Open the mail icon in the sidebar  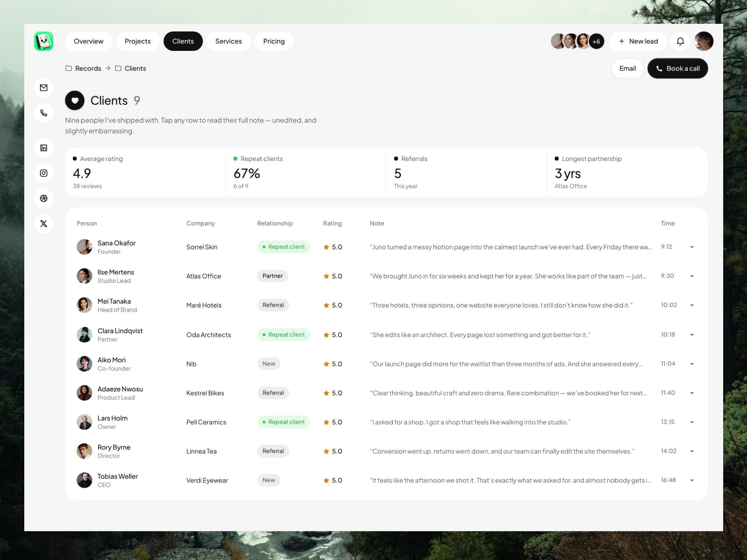[43, 88]
